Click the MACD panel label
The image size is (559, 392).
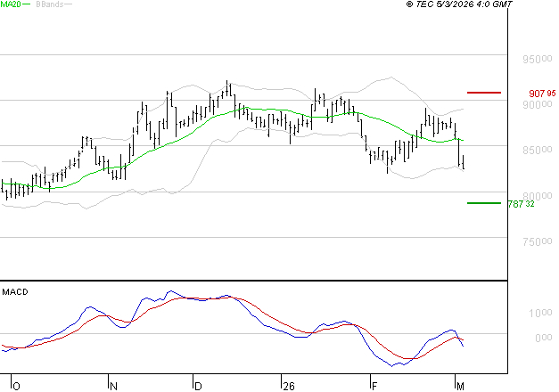[x=15, y=292]
